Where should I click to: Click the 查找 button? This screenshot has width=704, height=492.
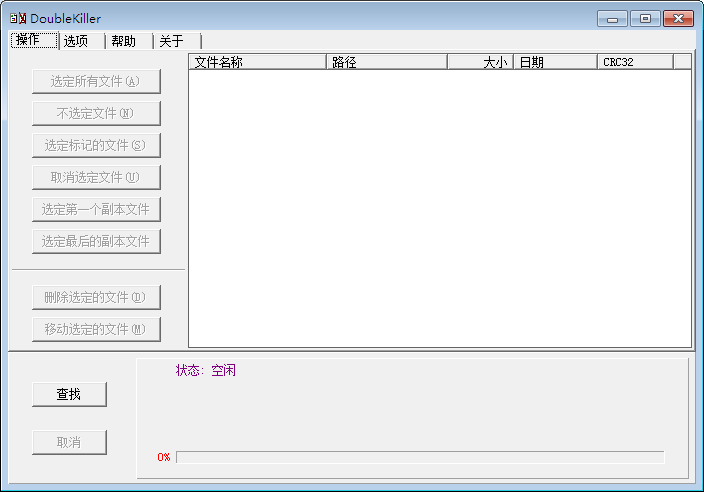click(69, 394)
